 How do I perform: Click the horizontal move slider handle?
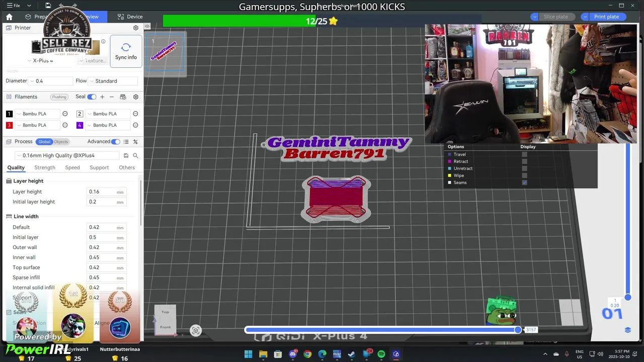pyautogui.click(x=518, y=330)
